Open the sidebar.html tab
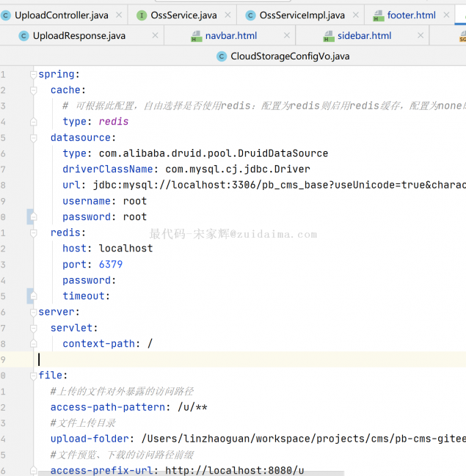 364,36
